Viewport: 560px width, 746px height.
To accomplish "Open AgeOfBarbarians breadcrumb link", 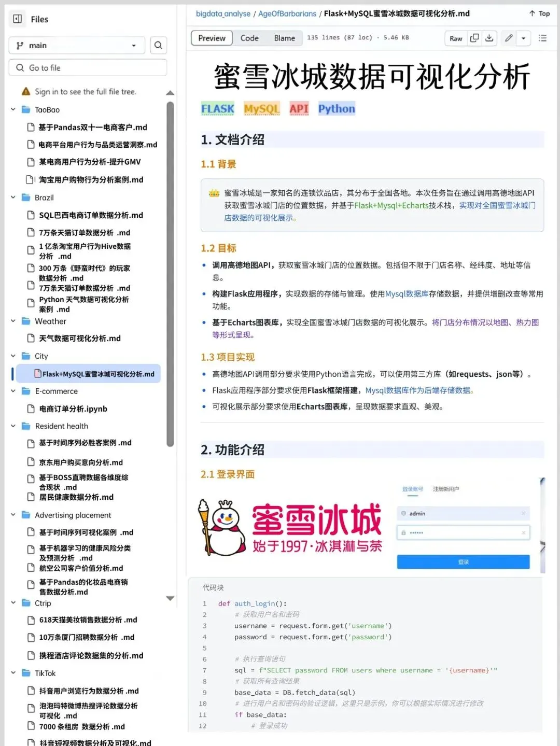I will pyautogui.click(x=287, y=13).
